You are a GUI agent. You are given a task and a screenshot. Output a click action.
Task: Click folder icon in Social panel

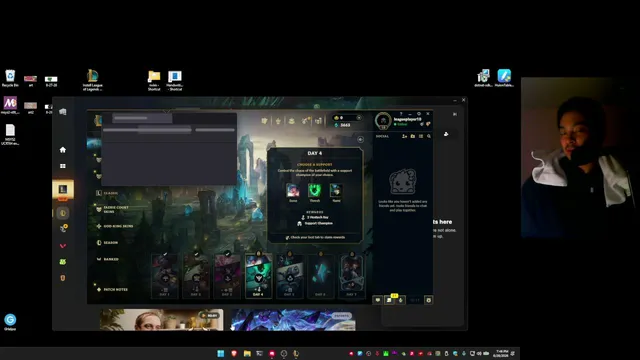pos(413,136)
